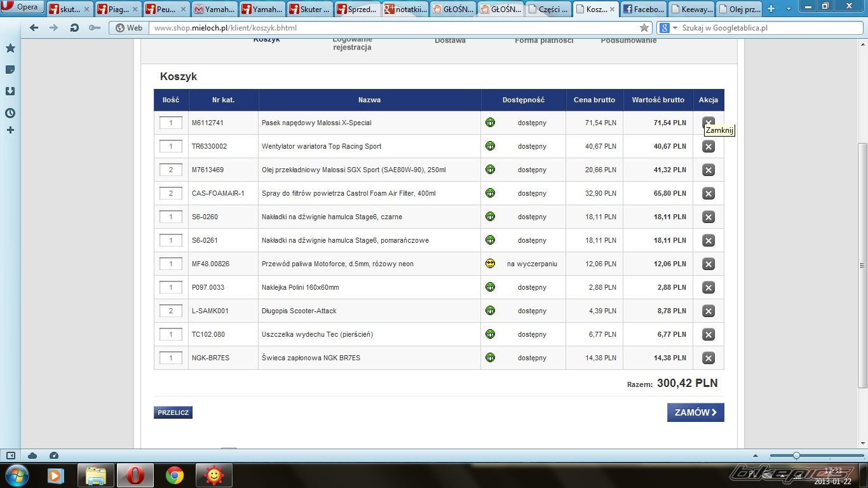This screenshot has height=488, width=868.
Task: Go back to the previous page
Action: (x=34, y=28)
